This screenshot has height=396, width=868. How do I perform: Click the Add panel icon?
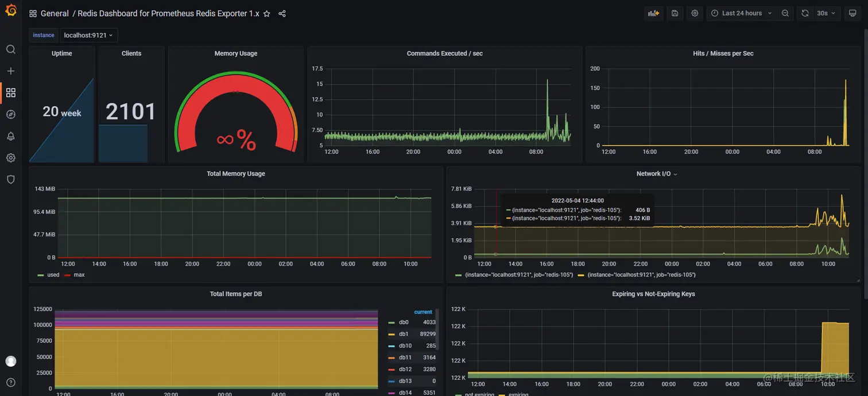tap(654, 13)
